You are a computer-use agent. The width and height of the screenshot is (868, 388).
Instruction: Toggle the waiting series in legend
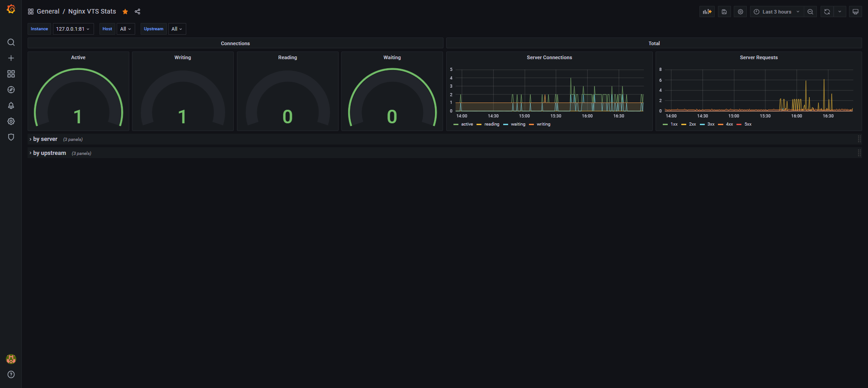pyautogui.click(x=518, y=124)
